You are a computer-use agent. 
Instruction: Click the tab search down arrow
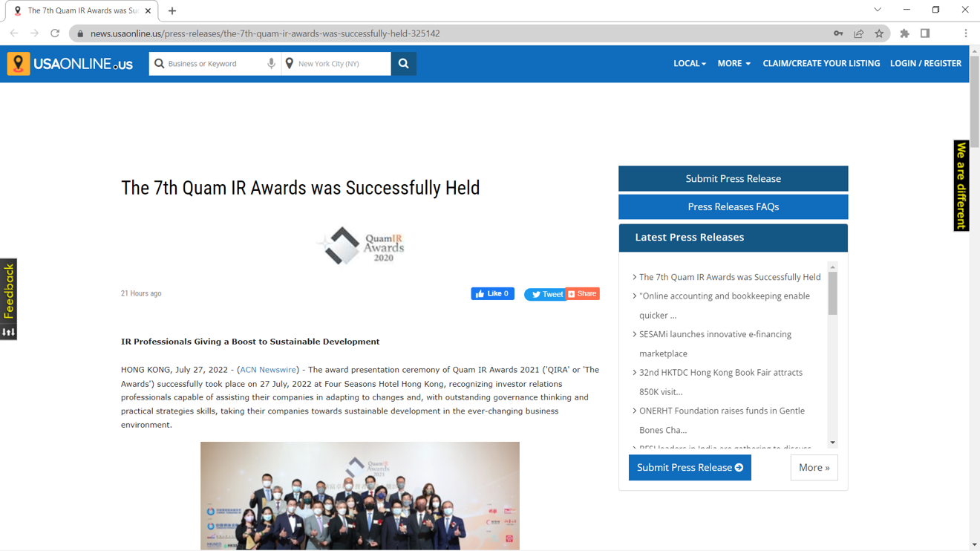click(x=878, y=10)
